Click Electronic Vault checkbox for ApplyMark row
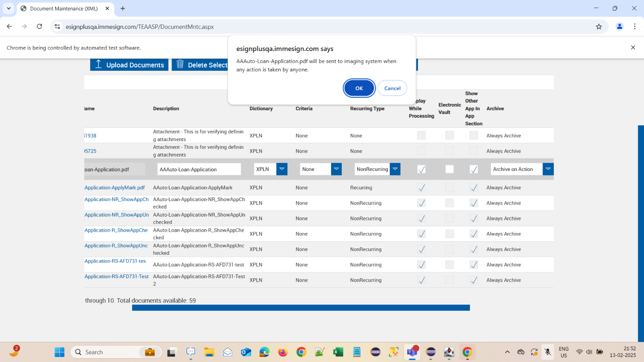 coord(449,188)
